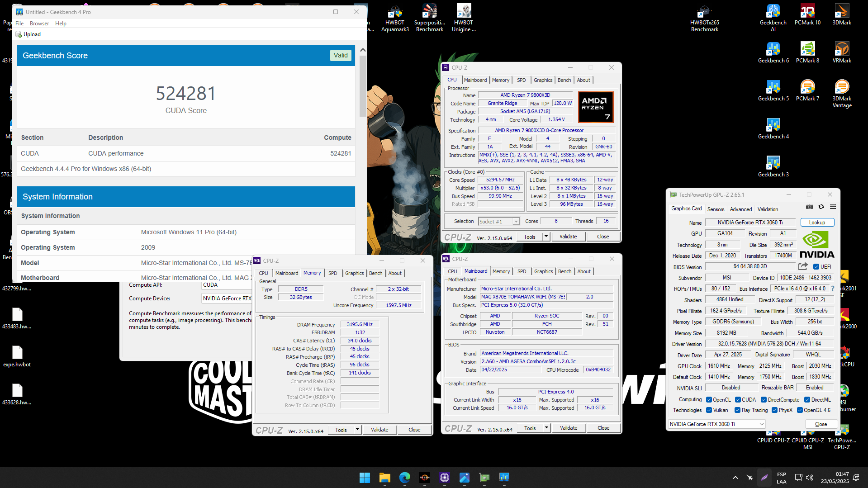Click Compute API field showing CUDA
Screen dimensions: 868x488
(227, 285)
